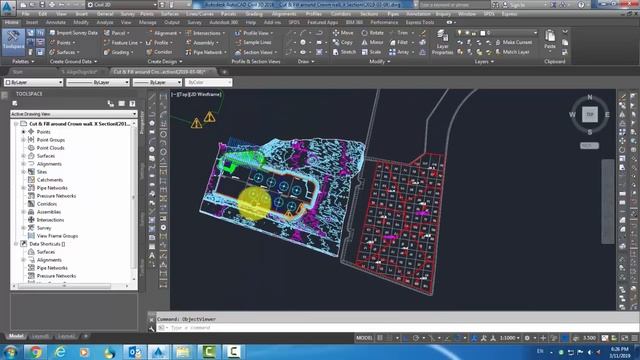Add a new drawing tab with plus

(x=224, y=72)
